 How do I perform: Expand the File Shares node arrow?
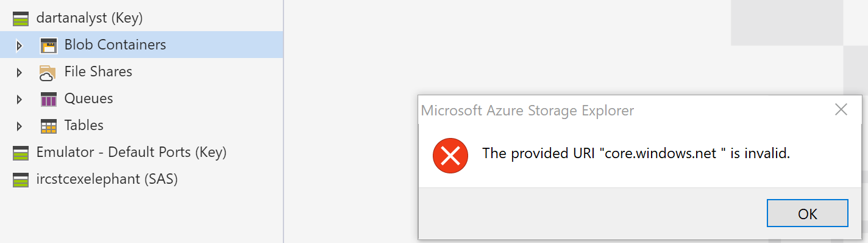point(19,72)
